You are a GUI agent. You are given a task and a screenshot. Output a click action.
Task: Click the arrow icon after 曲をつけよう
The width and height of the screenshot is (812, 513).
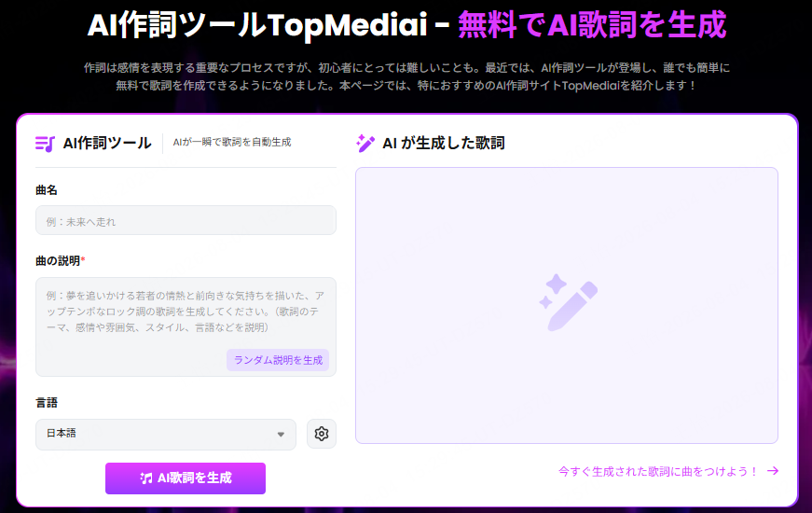(773, 470)
